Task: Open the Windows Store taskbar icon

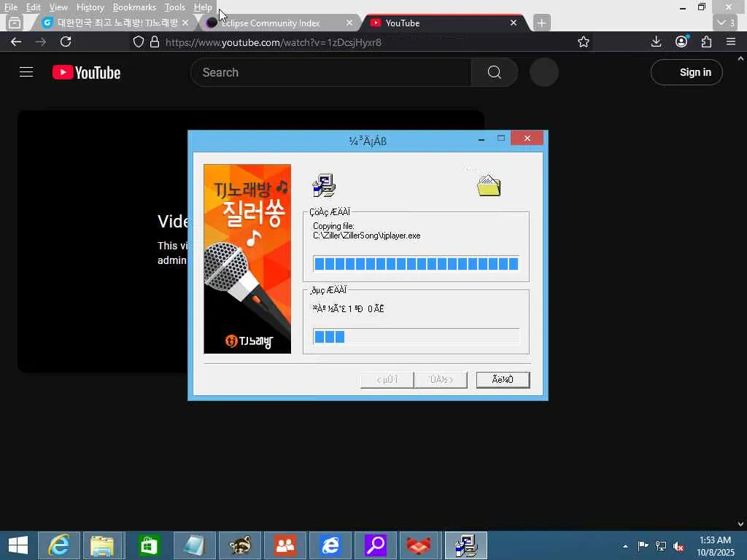Action: pos(149,545)
